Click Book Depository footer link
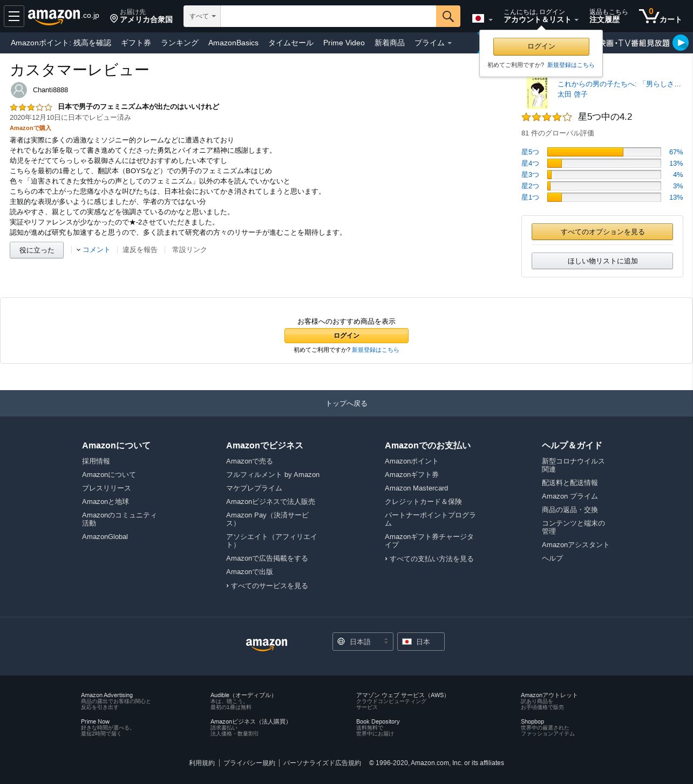 coord(378,722)
